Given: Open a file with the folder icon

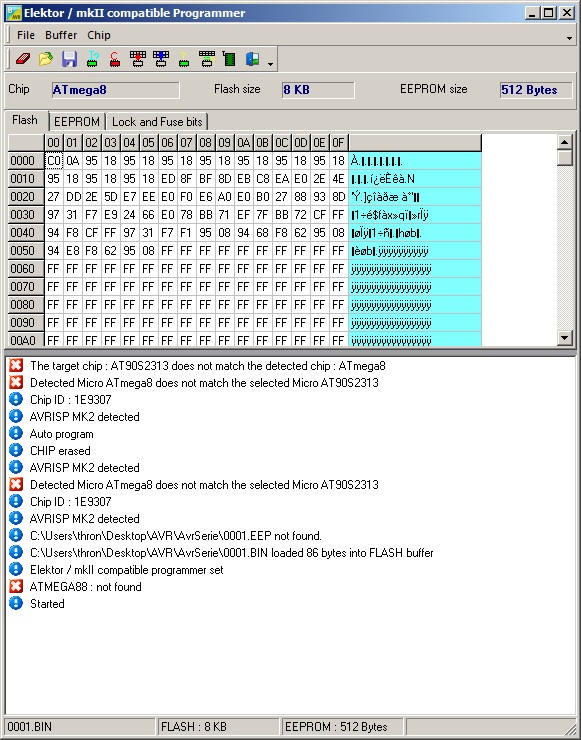Looking at the screenshot, I should [46, 59].
